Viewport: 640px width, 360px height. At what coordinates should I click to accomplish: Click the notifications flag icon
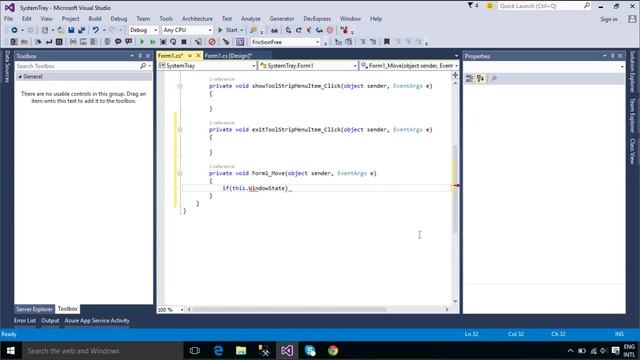click(473, 6)
